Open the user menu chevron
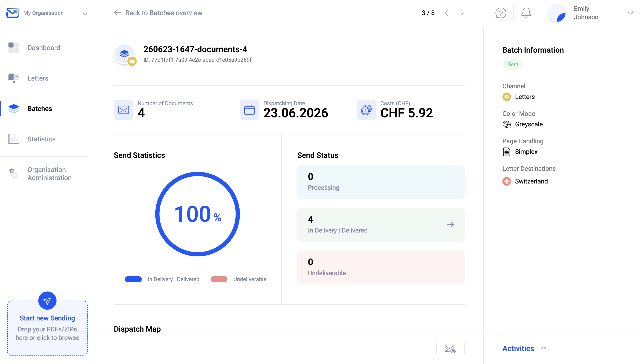The height and width of the screenshot is (364, 640). [x=630, y=13]
